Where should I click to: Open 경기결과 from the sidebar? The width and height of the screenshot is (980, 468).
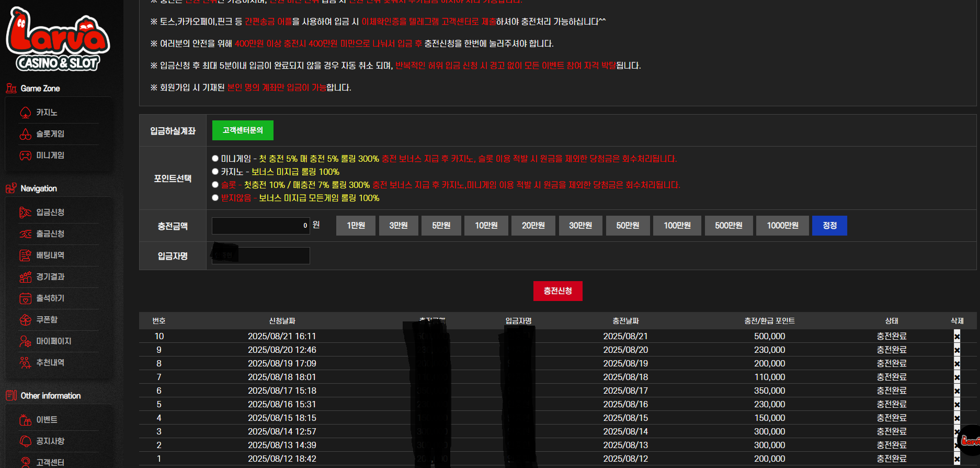[x=50, y=277]
